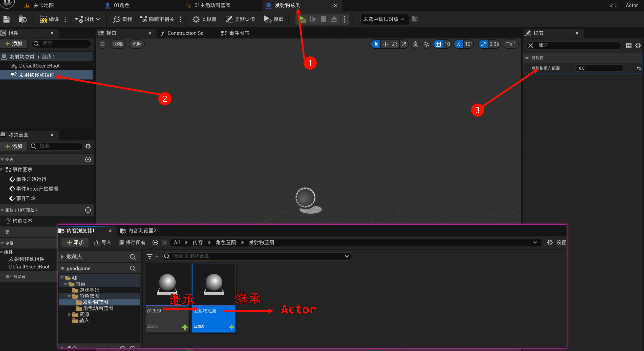Click the Compile blueprint icon
Image resolution: width=644 pixels, height=351 pixels.
point(44,19)
